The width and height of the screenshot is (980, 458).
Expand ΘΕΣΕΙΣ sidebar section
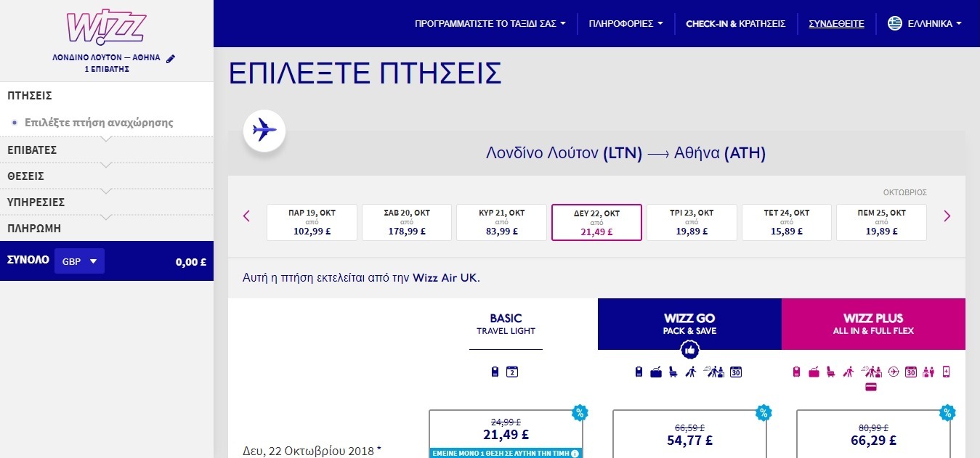pos(107,176)
